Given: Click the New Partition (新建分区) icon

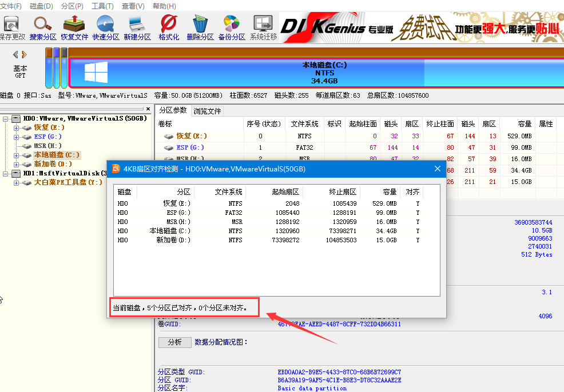Looking at the screenshot, I should pos(137,25).
